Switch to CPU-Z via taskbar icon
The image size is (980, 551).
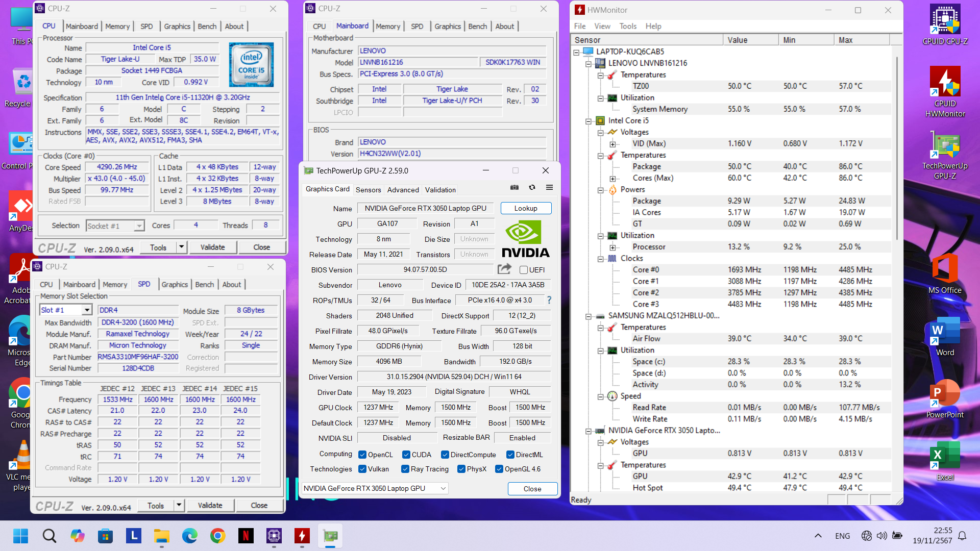[274, 536]
